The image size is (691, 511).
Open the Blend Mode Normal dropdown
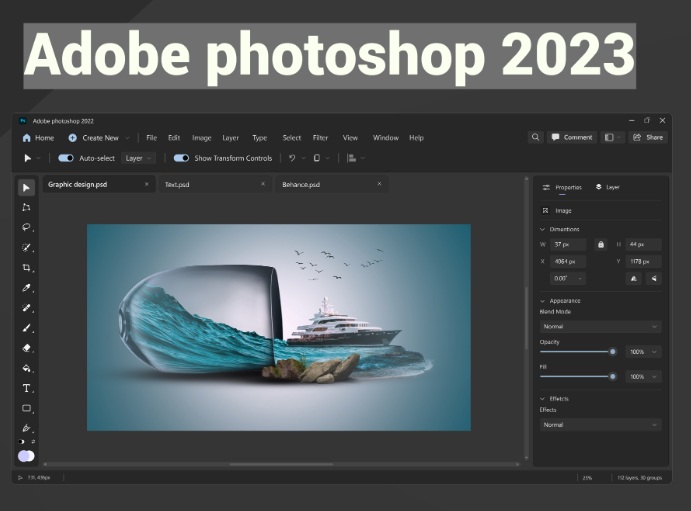coord(601,326)
